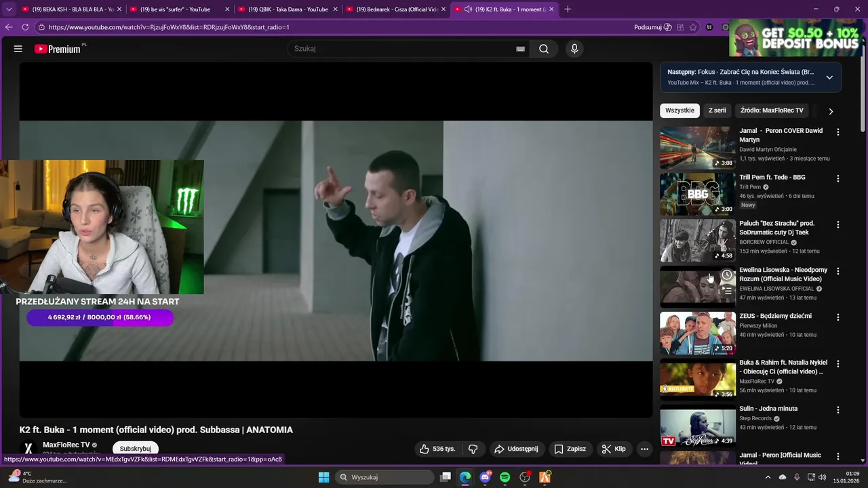Mute the K2 ft. Buka tab using its speaker icon

[x=468, y=9]
